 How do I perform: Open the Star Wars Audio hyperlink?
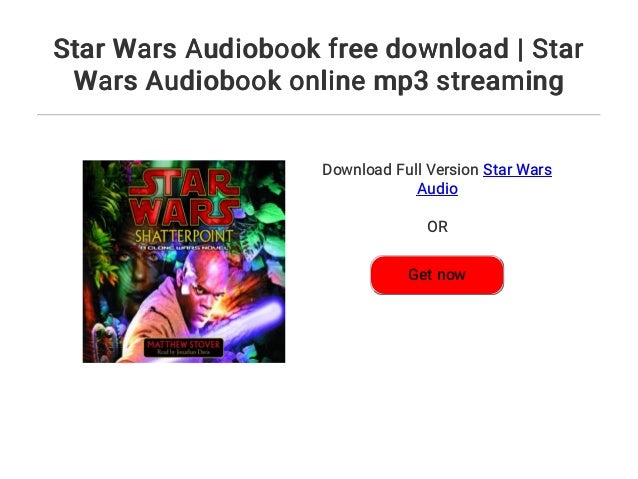tap(484, 179)
